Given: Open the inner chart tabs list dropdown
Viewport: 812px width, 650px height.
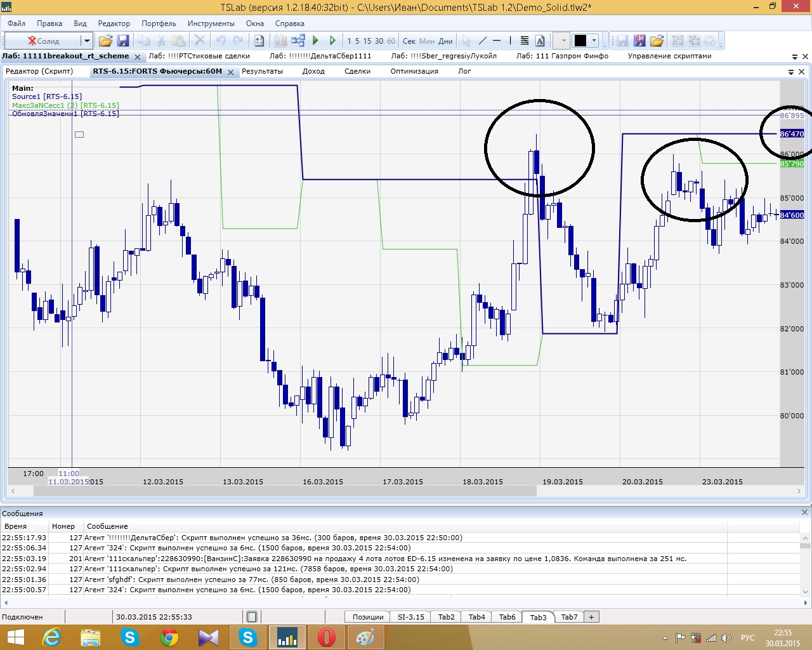Looking at the screenshot, I should click(791, 72).
